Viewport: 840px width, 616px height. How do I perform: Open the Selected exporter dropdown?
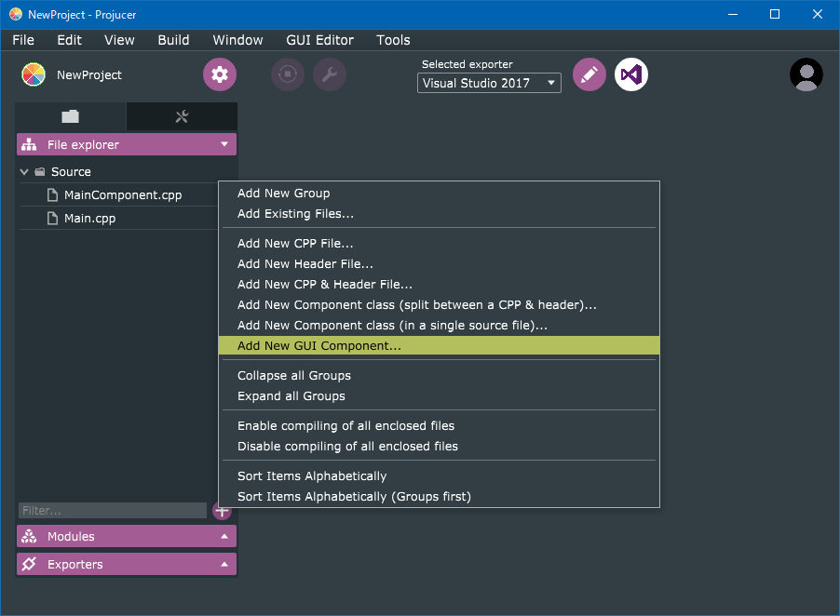pos(489,83)
